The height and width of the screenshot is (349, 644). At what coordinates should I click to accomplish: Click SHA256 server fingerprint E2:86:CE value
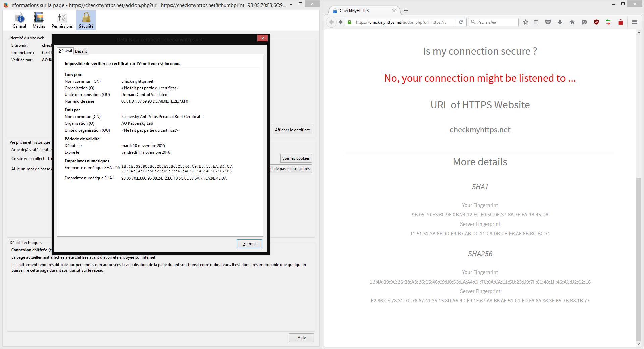point(480,301)
